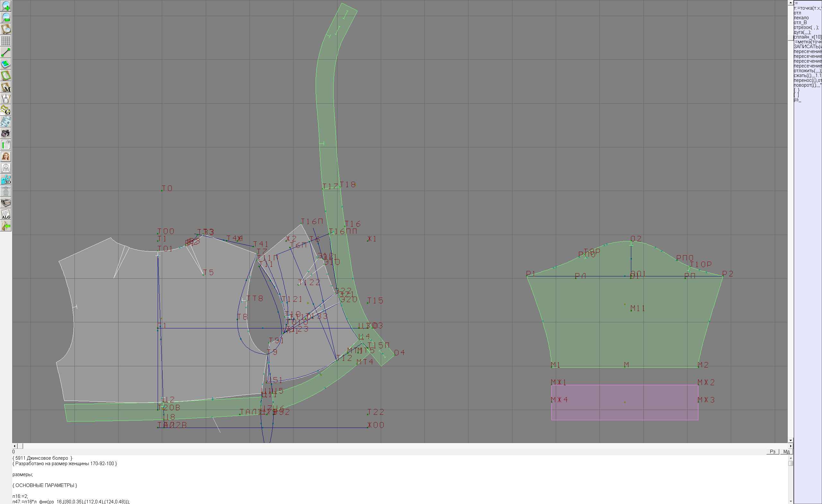Click the camera snapshot icon

click(x=6, y=134)
